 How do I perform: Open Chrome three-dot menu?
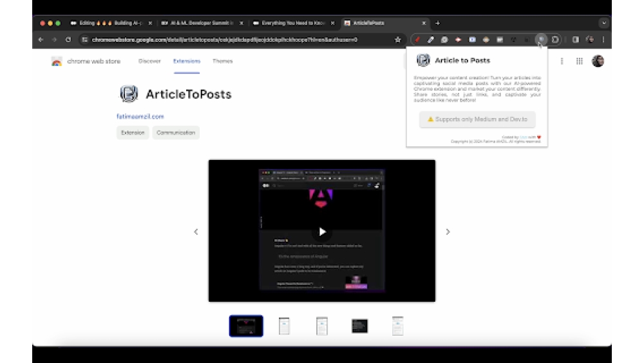(x=603, y=40)
